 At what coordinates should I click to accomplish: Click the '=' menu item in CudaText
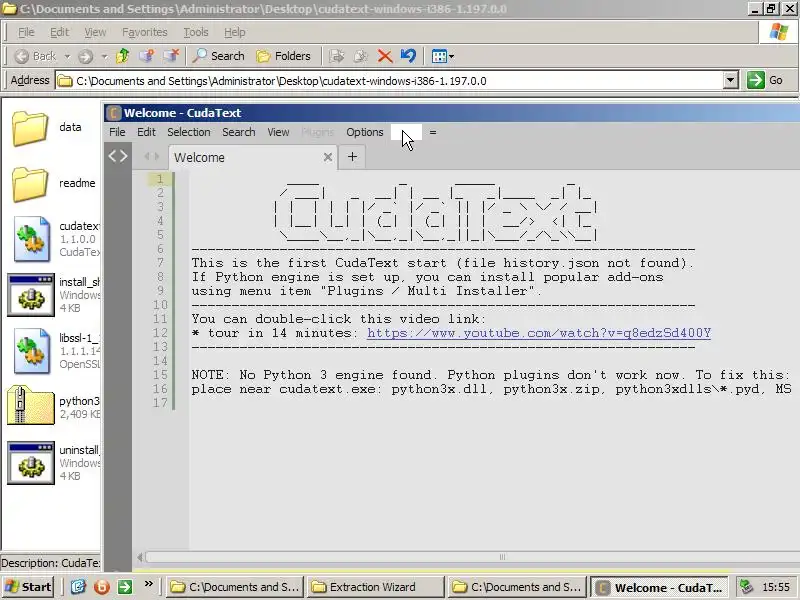(433, 132)
